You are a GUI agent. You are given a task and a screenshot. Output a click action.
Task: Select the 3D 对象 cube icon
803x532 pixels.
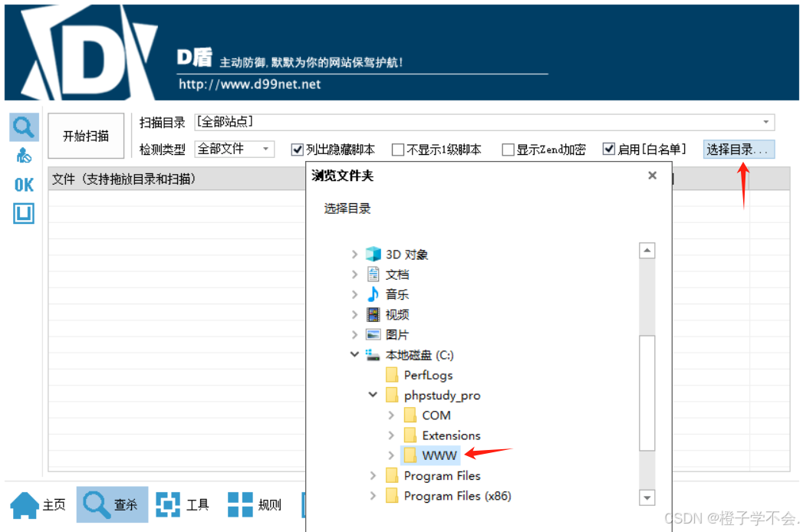point(374,254)
